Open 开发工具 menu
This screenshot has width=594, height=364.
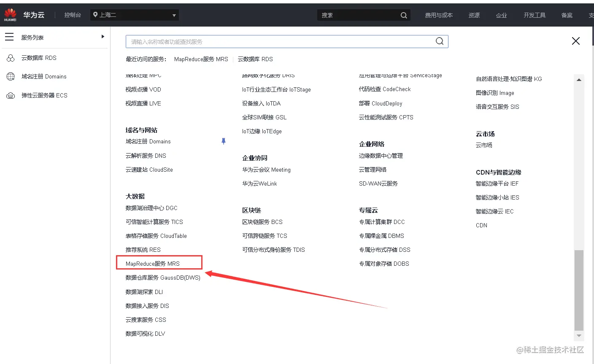tap(535, 15)
